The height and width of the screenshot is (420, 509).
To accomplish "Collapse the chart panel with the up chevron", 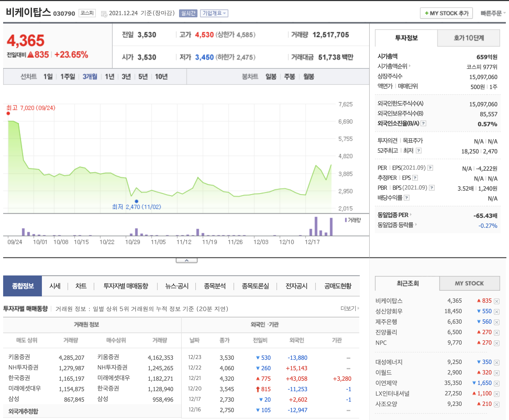I will pos(186,261).
